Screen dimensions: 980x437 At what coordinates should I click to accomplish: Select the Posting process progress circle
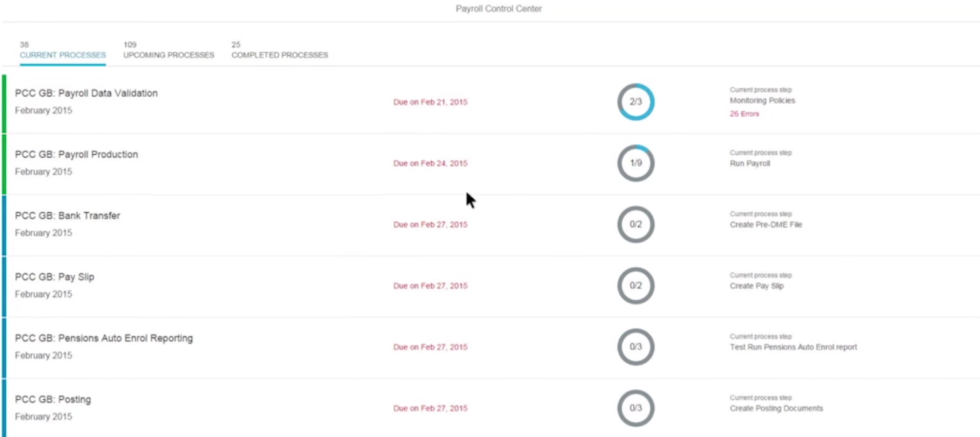click(x=636, y=408)
